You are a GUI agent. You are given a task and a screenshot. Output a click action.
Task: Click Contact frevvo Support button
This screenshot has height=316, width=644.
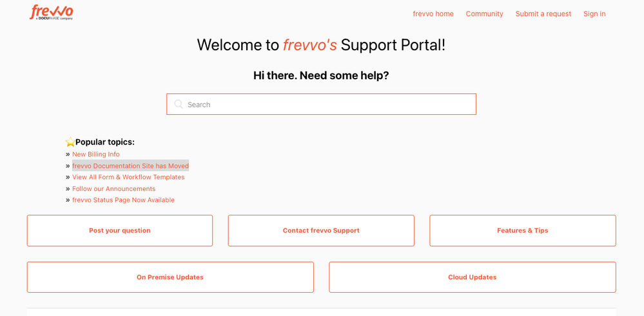pos(321,230)
